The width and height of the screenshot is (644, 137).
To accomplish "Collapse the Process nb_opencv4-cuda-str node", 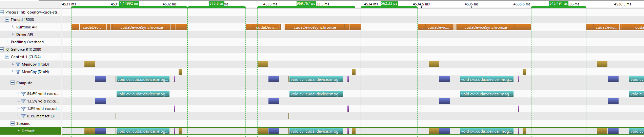I will (2, 12).
